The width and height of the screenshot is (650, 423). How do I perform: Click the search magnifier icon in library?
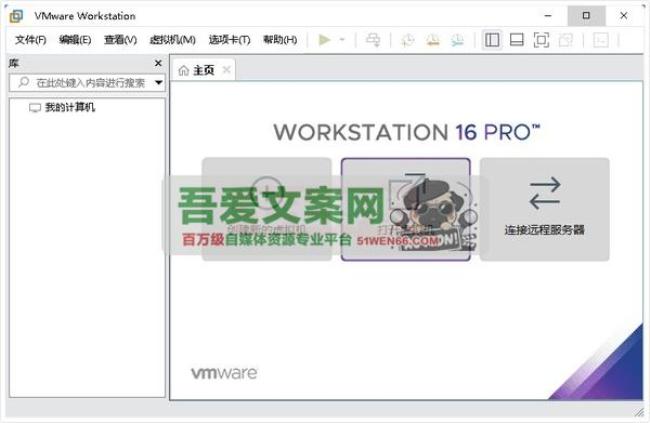24,82
